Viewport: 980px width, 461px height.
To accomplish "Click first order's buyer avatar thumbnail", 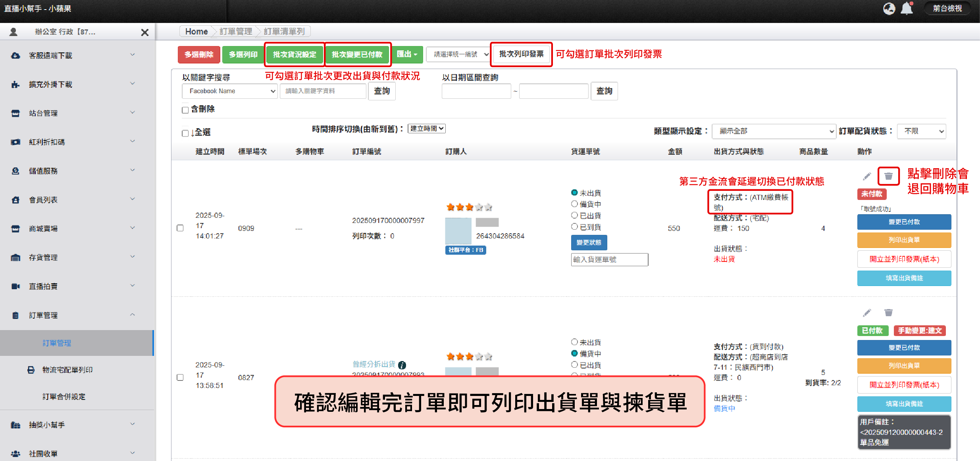I will [458, 230].
